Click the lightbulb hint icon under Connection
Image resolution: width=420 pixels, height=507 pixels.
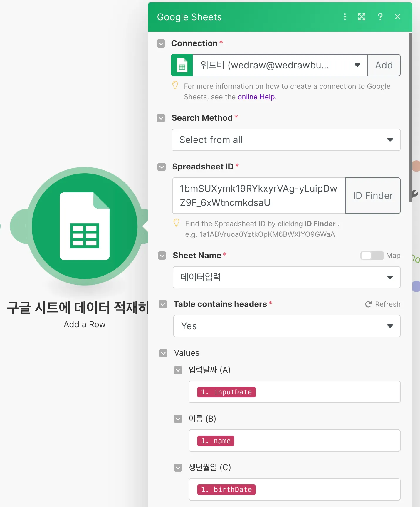click(175, 85)
